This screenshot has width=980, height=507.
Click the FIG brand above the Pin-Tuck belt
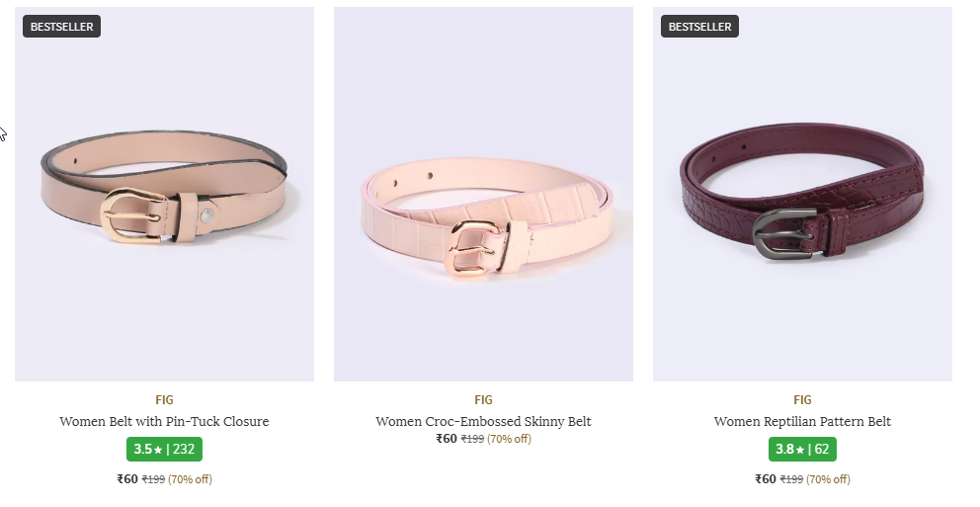point(164,399)
